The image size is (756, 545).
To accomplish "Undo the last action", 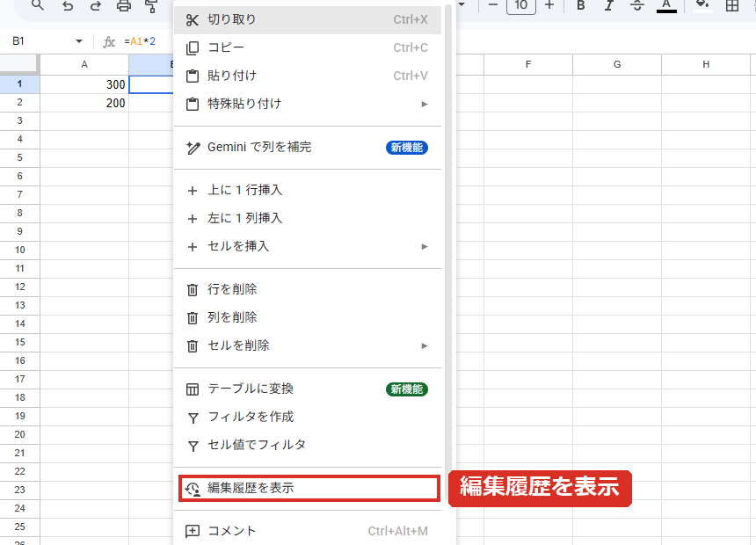I will tap(68, 6).
